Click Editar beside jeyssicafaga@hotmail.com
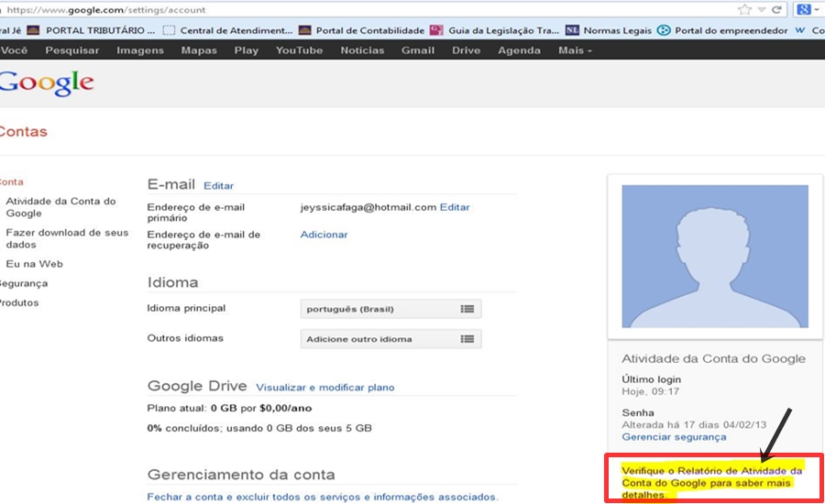 coord(455,207)
